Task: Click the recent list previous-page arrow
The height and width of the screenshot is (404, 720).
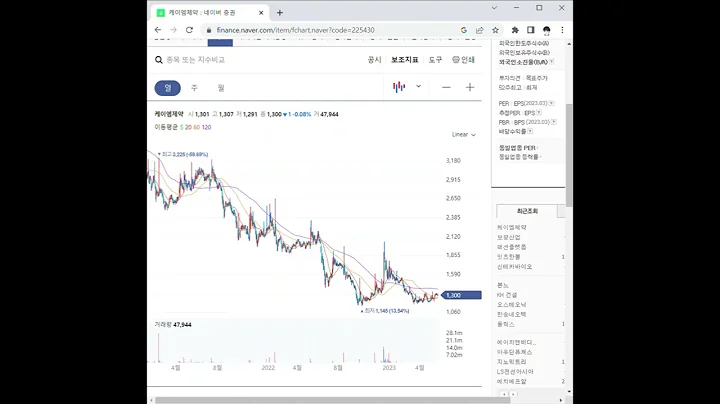Action: (x=504, y=394)
